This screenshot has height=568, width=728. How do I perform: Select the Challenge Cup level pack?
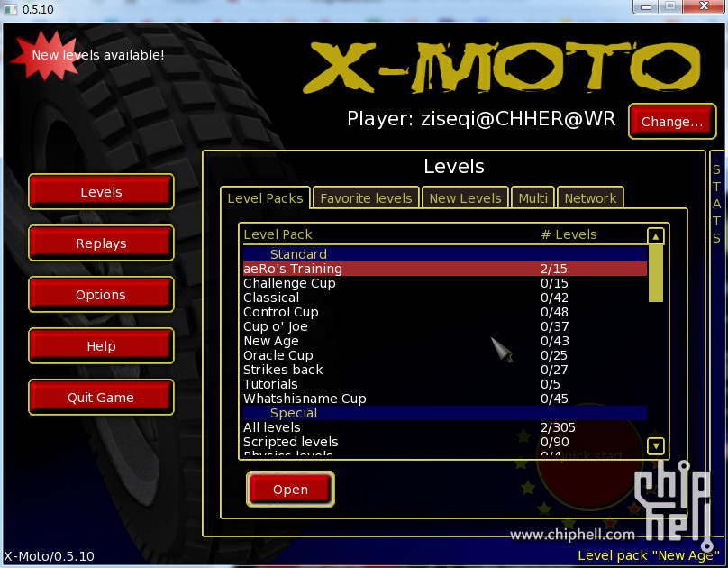[445, 283]
